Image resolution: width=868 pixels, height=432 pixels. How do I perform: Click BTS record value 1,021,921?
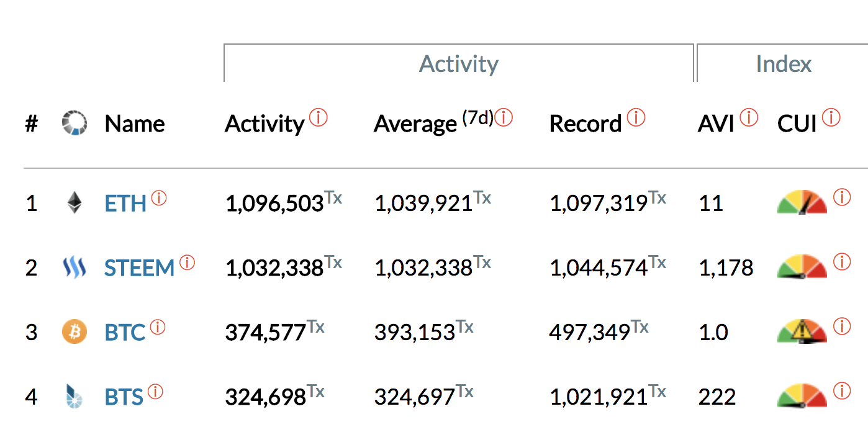[x=599, y=397]
